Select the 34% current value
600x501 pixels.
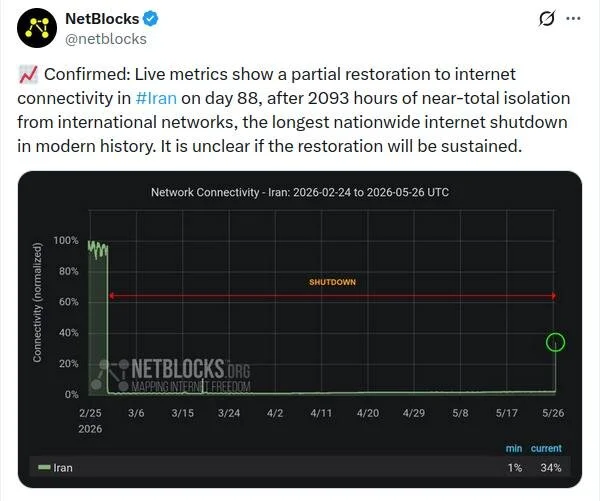point(551,467)
